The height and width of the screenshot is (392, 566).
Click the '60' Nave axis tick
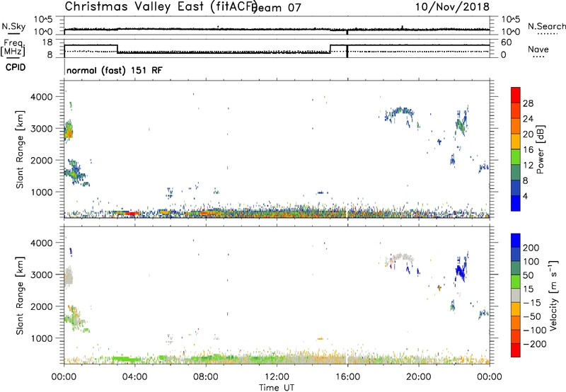[x=506, y=42]
